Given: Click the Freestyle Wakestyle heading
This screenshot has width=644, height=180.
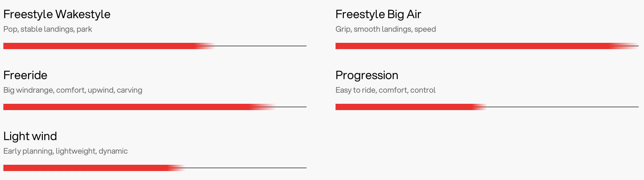Looking at the screenshot, I should pyautogui.click(x=57, y=15).
